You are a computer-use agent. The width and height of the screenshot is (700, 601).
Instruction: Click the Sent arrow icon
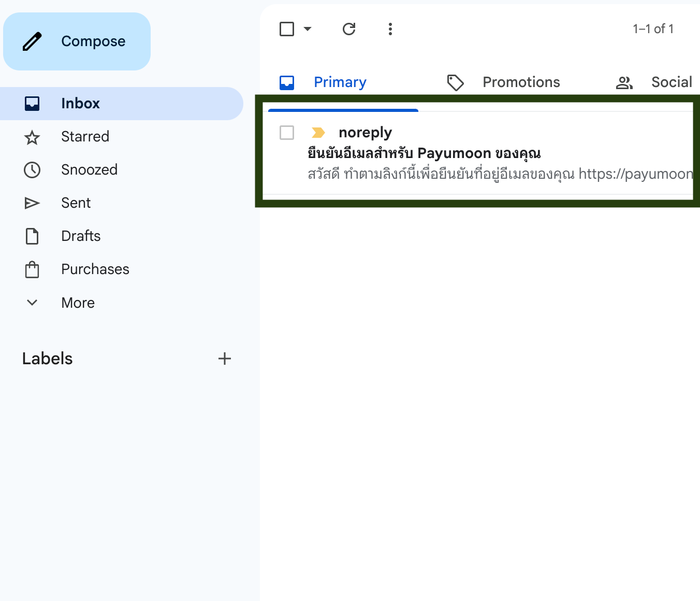pos(32,203)
